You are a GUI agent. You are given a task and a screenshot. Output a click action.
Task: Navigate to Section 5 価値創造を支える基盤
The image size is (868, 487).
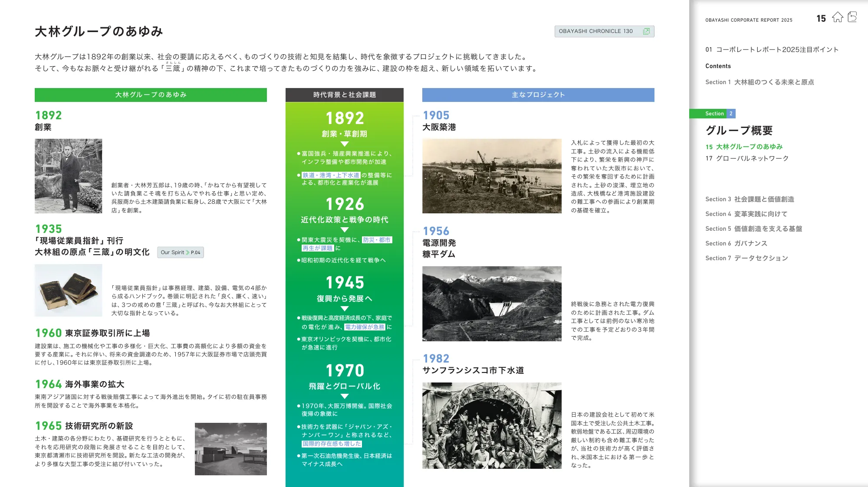tap(753, 229)
